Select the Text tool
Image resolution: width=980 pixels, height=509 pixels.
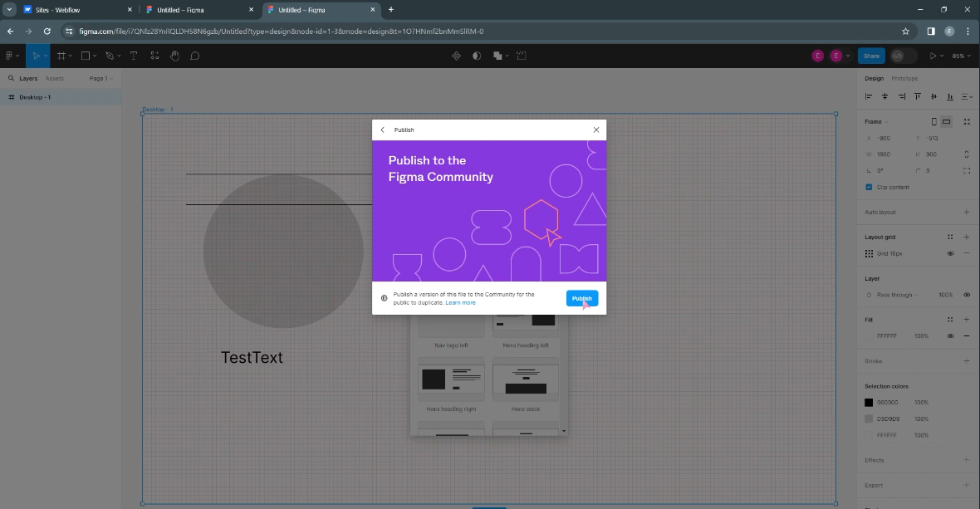point(134,56)
